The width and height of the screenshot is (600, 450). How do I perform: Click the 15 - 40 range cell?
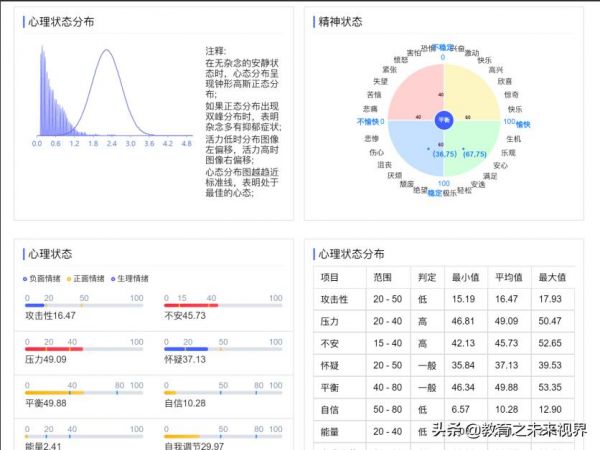tap(388, 344)
